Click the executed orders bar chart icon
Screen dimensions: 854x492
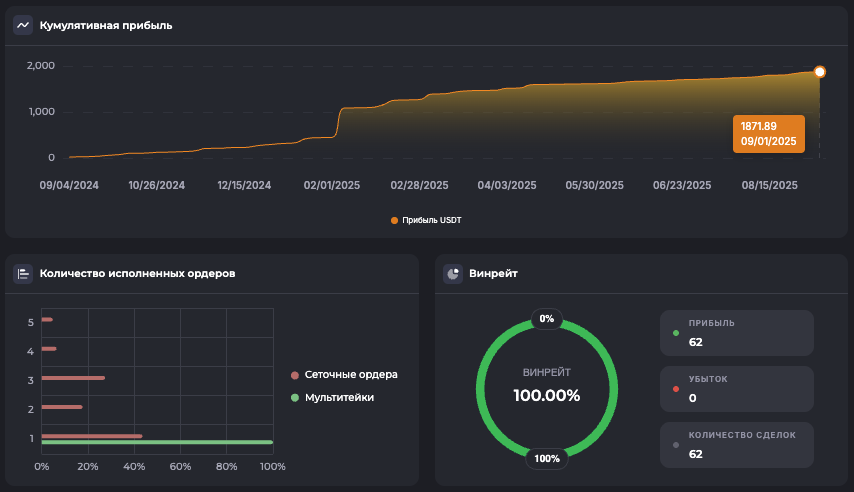(23, 273)
